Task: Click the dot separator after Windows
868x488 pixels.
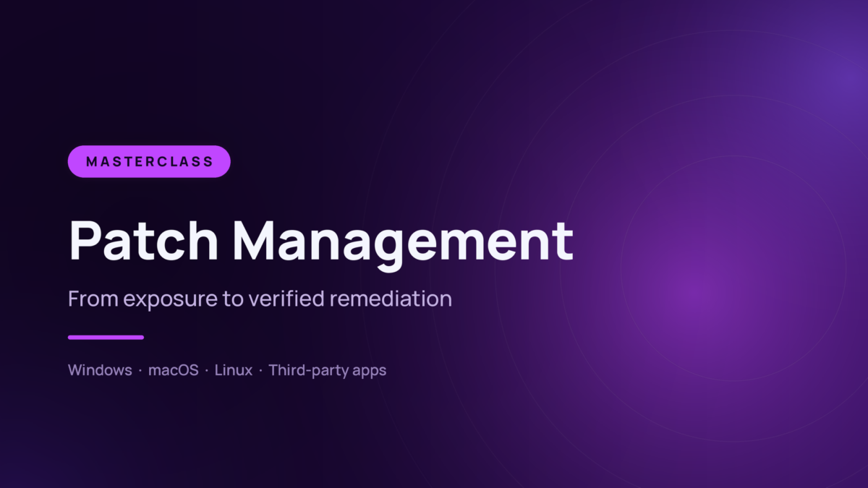Action: pyautogui.click(x=140, y=371)
